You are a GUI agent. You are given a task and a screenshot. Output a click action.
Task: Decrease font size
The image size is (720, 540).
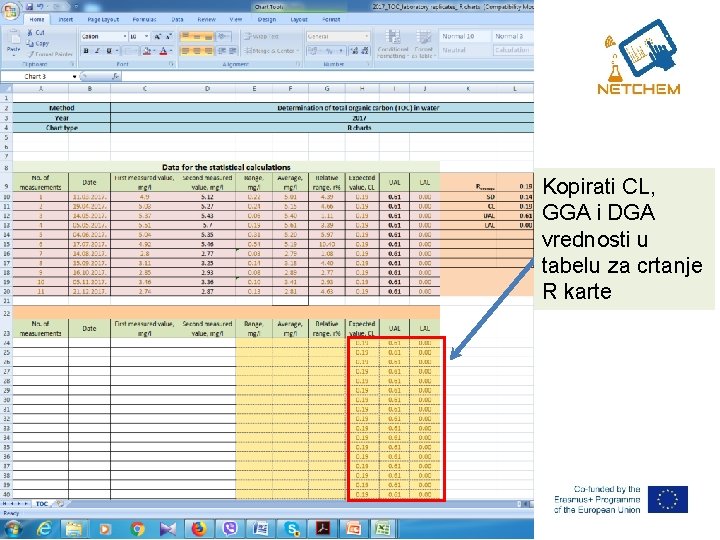[168, 36]
